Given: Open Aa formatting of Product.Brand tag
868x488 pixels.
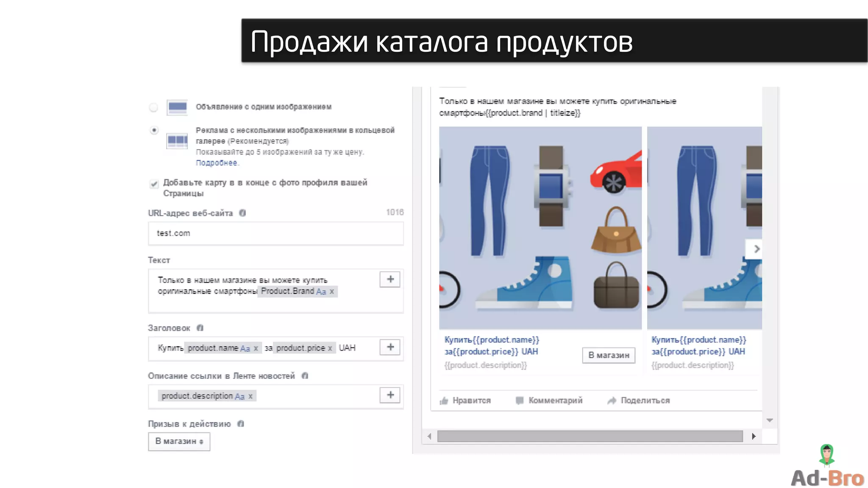Looking at the screenshot, I should click(321, 291).
